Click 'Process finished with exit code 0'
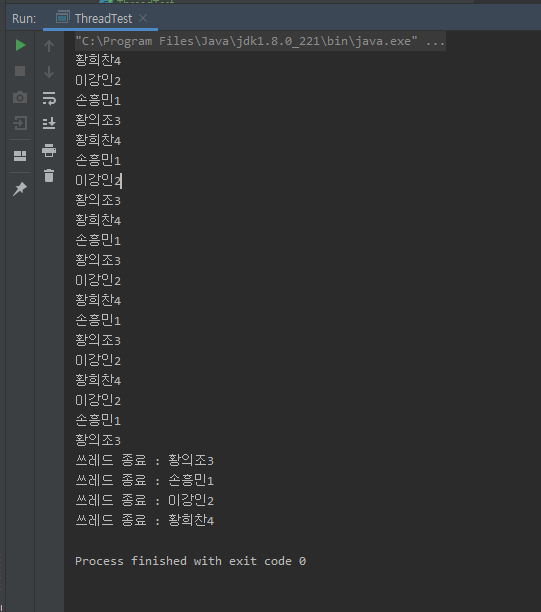Screen dimensions: 541x612 (190, 561)
